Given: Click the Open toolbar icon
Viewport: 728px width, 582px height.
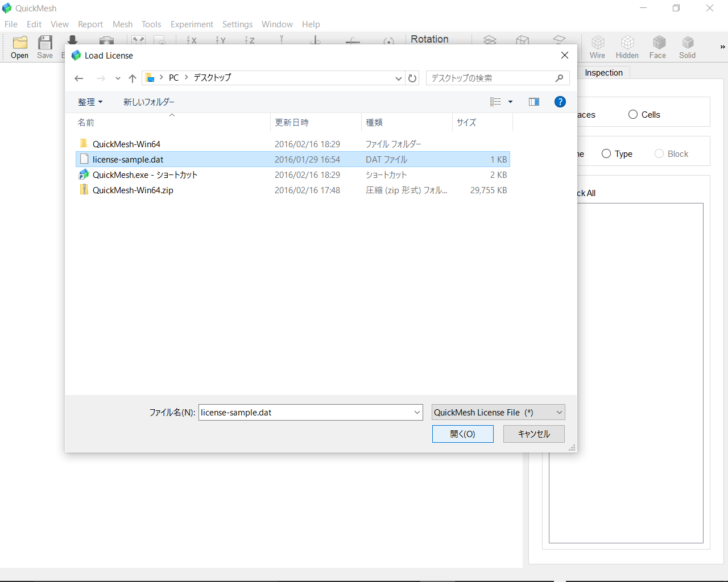Looking at the screenshot, I should click(20, 47).
